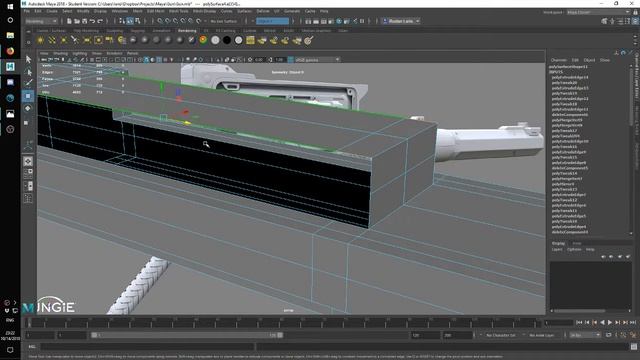Click the rainbow ramp shader shelf icon
Image resolution: width=640 pixels, height=360 pixels.
[203, 40]
